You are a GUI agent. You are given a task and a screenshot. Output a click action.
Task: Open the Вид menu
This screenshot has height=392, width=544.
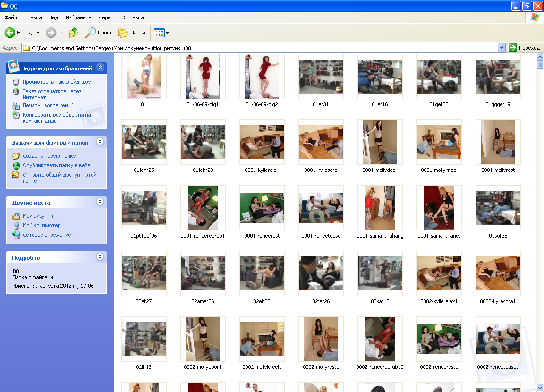(x=53, y=17)
